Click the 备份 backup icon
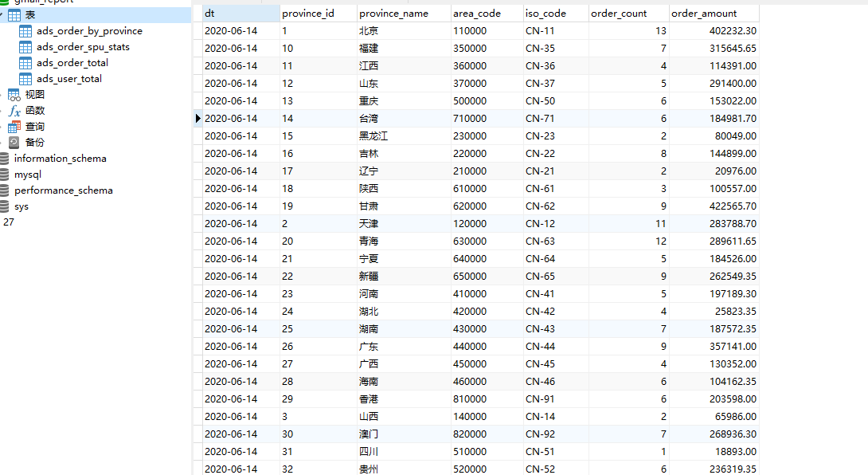 pyautogui.click(x=14, y=143)
